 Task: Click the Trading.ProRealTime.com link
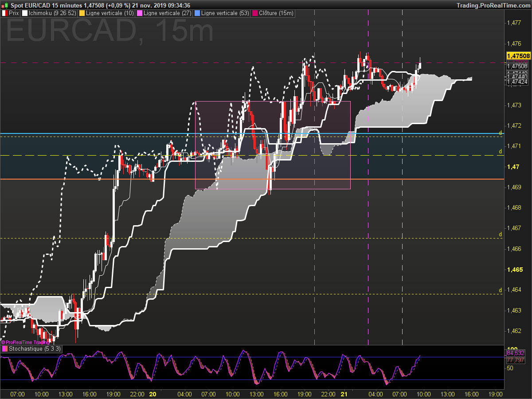click(x=493, y=5)
